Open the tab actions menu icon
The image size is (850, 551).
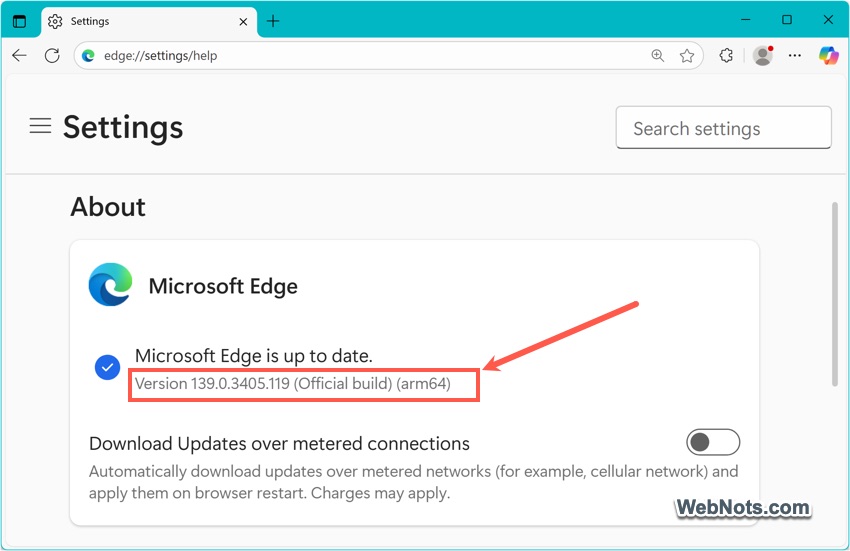click(20, 21)
